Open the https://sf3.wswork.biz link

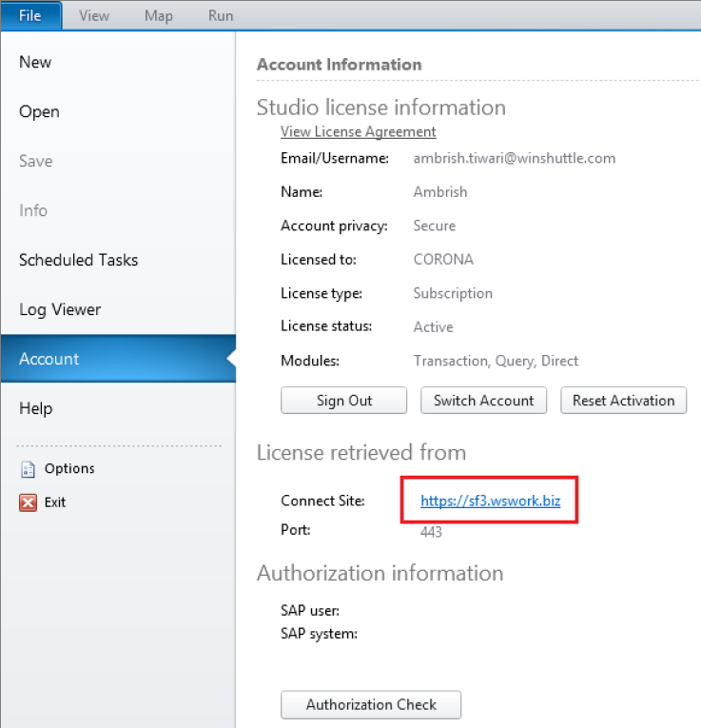coord(491,501)
